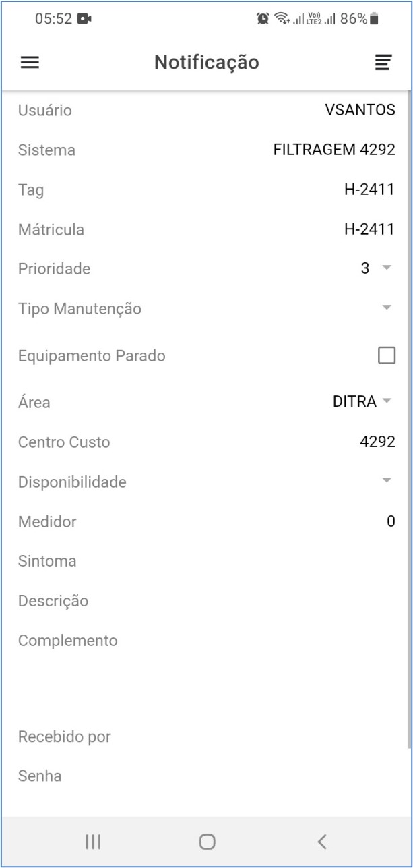Viewport: 413px width, 868px height.
Task: Expand the Tipo Manutenção dropdown
Action: point(386,308)
